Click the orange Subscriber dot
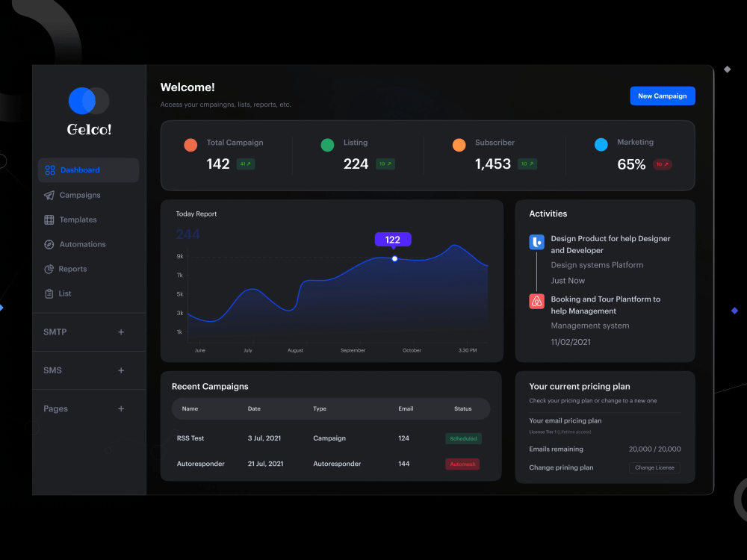This screenshot has height=560, width=747. [459, 145]
